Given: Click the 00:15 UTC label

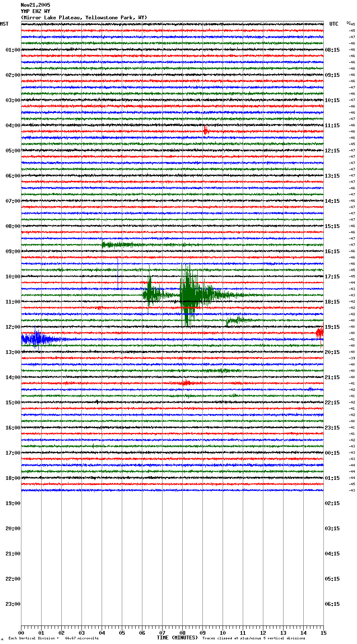Looking at the screenshot, I should 332,453.
